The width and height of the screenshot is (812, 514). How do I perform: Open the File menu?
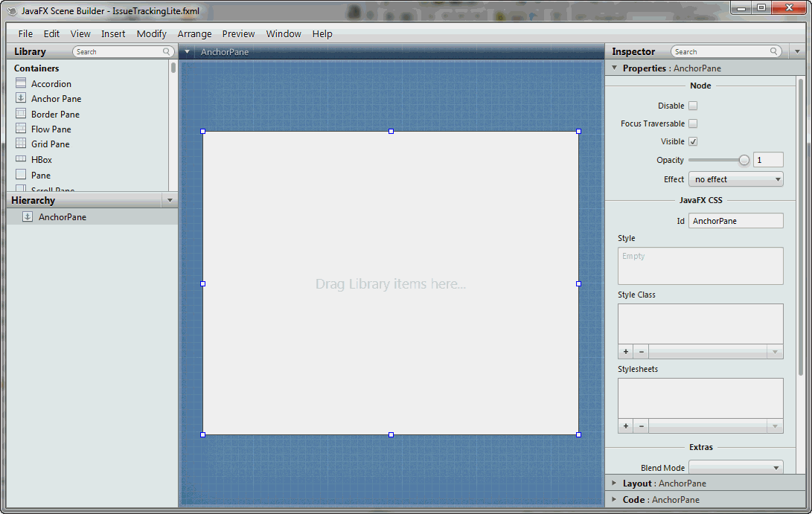pyautogui.click(x=25, y=33)
